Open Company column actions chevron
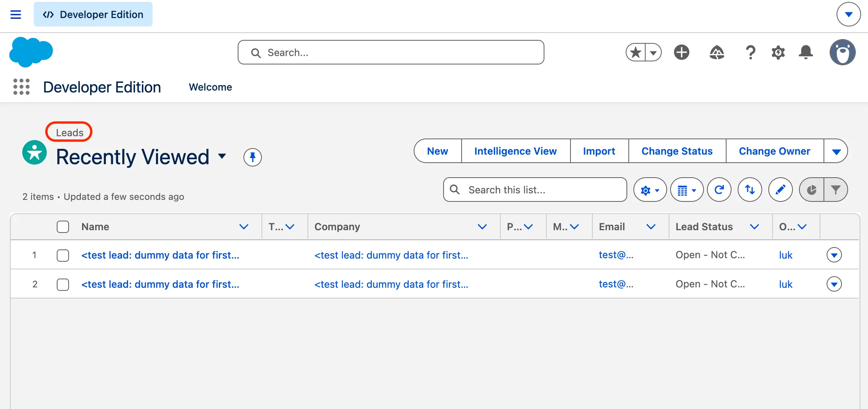 tap(482, 227)
